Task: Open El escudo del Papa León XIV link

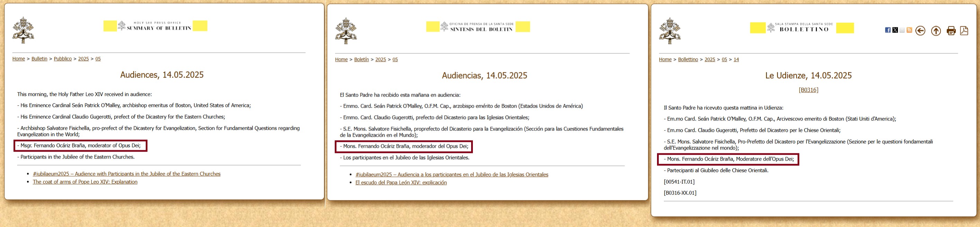Action: [x=401, y=182]
